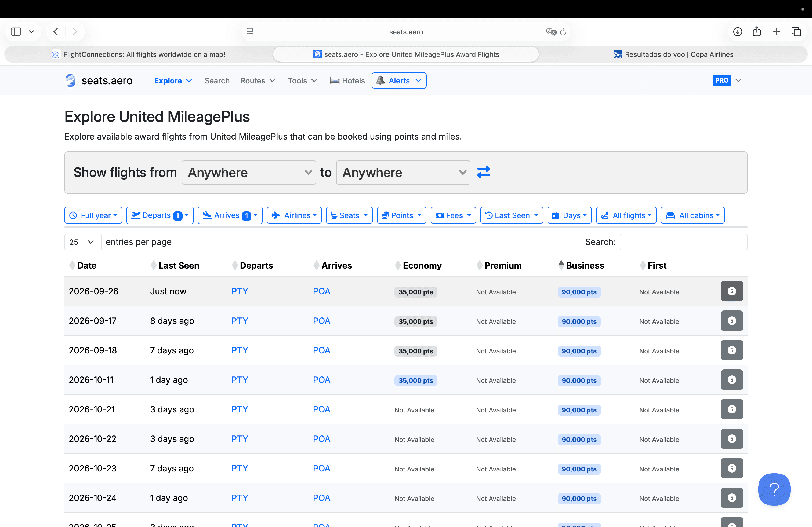This screenshot has width=812, height=527.
Task: Sort table by the Last Seen column
Action: click(175, 265)
